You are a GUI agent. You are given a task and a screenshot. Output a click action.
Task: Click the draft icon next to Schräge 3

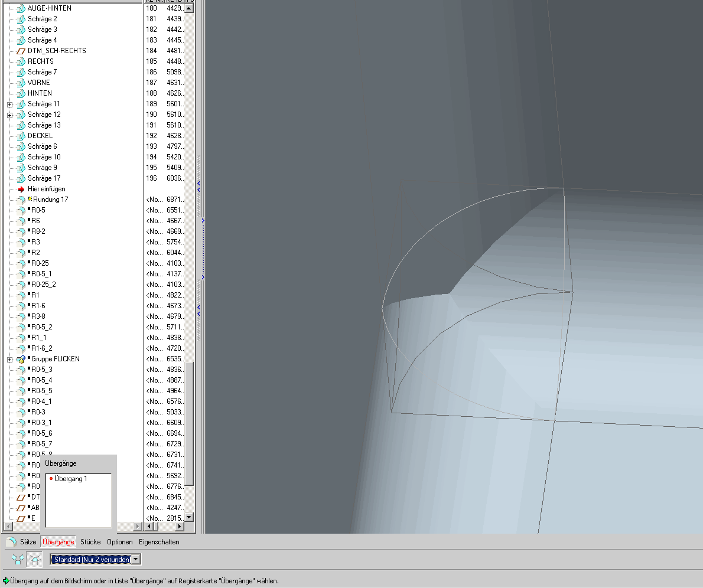pyautogui.click(x=21, y=30)
